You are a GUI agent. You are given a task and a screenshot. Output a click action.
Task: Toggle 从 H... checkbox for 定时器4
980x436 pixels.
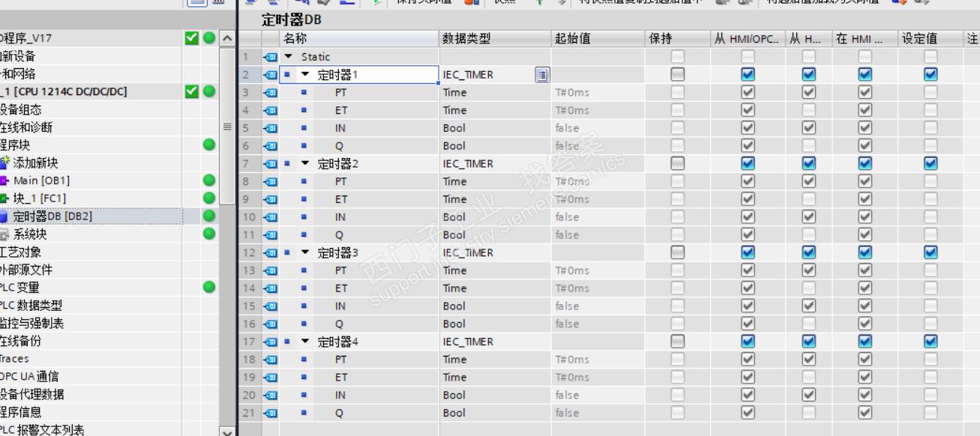point(808,342)
